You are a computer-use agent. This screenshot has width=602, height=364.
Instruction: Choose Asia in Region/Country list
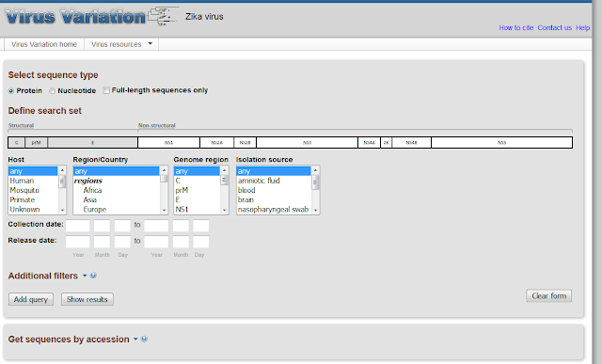pyautogui.click(x=117, y=199)
